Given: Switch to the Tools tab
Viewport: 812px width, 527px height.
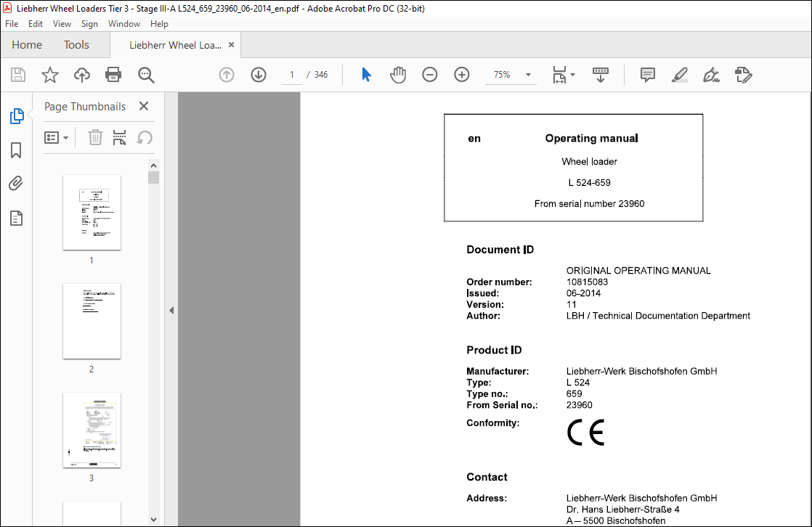Looking at the screenshot, I should coord(77,45).
